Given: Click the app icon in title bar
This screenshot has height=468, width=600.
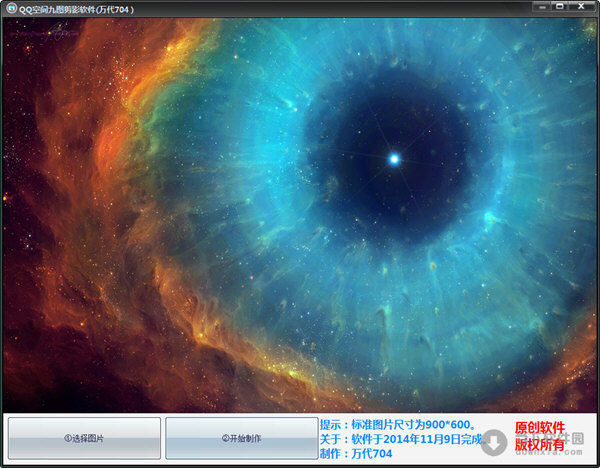Looking at the screenshot, I should coord(11,8).
